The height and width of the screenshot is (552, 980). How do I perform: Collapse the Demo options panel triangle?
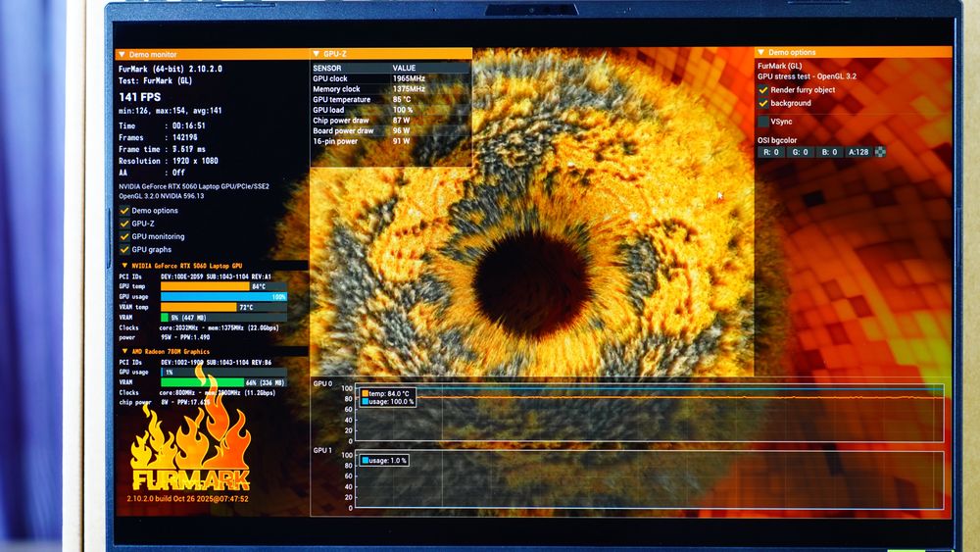point(761,53)
